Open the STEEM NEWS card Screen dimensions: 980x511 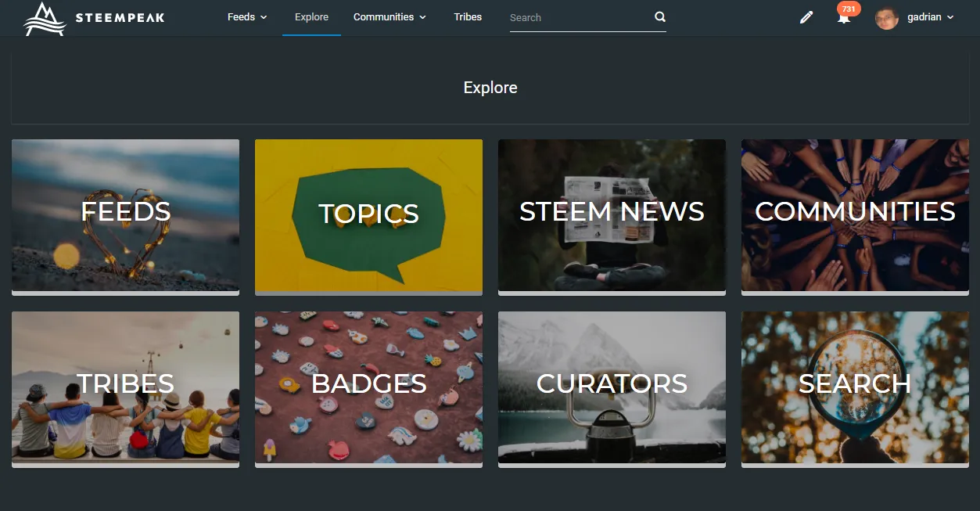click(612, 217)
